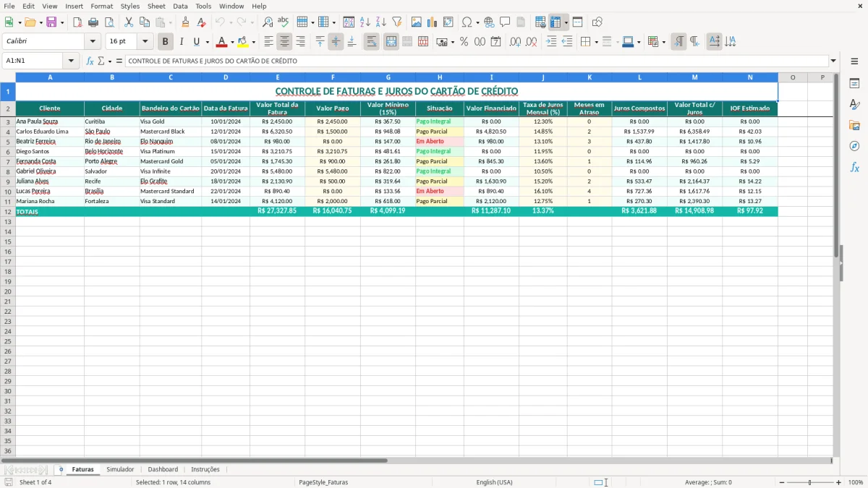The height and width of the screenshot is (488, 868).
Task: Click the PageStyle_Faturas status field
Action: click(323, 482)
